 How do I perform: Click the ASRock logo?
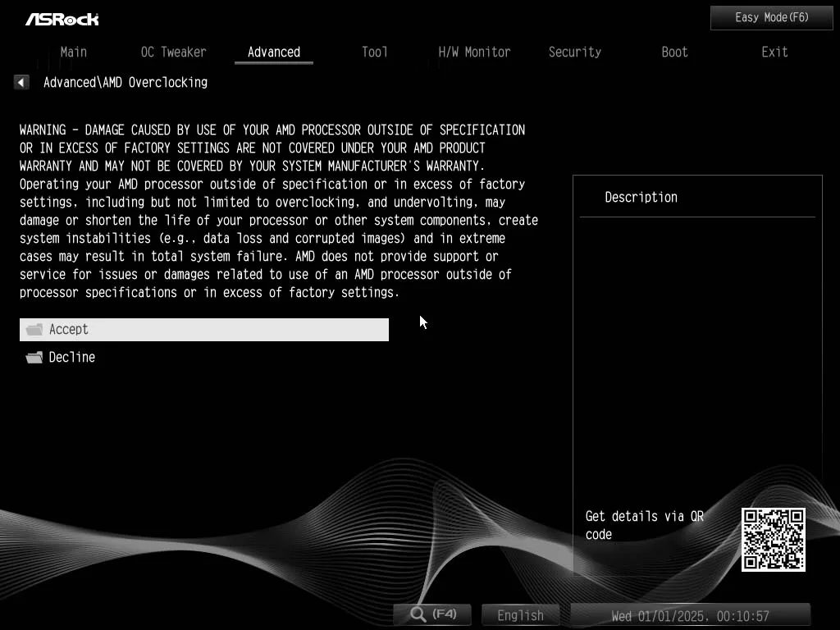(62, 20)
